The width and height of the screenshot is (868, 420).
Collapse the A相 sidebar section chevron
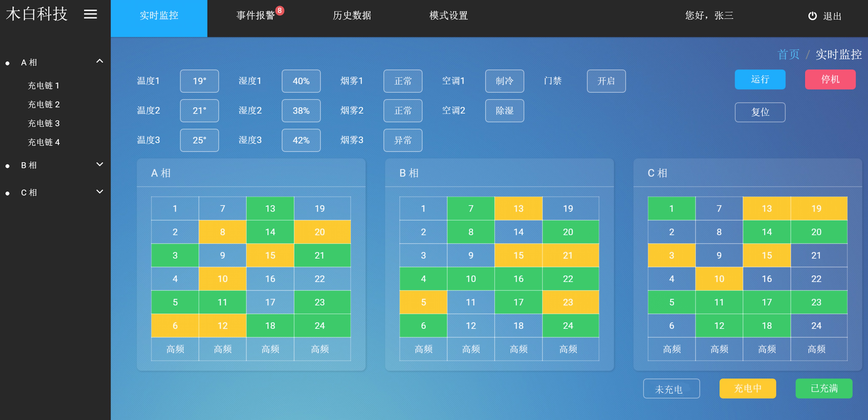tap(99, 61)
